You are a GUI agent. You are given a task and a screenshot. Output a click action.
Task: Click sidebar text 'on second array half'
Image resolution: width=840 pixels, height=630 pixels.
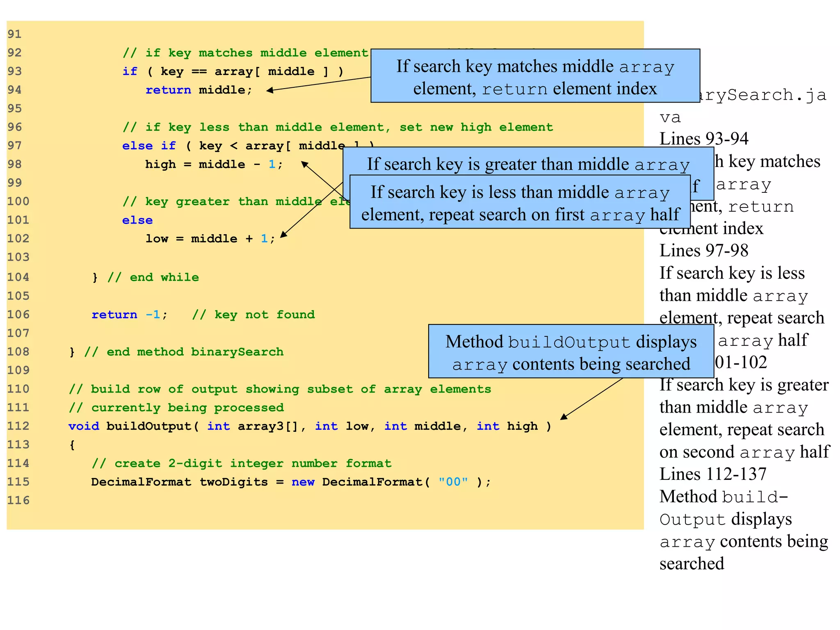(744, 452)
